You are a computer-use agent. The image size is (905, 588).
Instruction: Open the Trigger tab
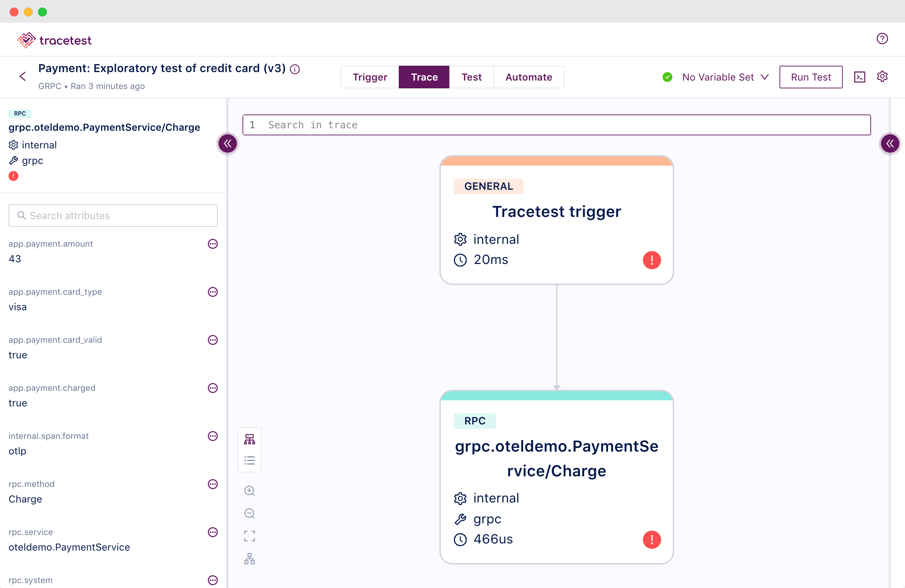(x=370, y=77)
